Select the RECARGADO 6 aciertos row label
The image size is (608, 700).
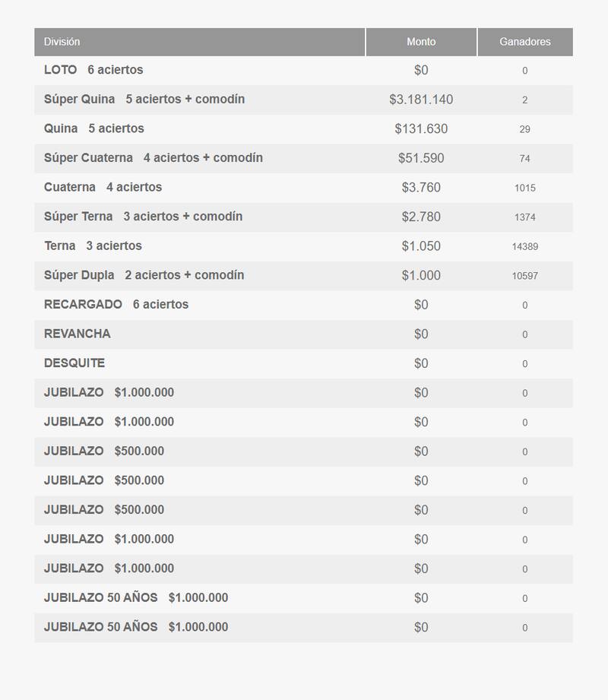click(x=116, y=305)
